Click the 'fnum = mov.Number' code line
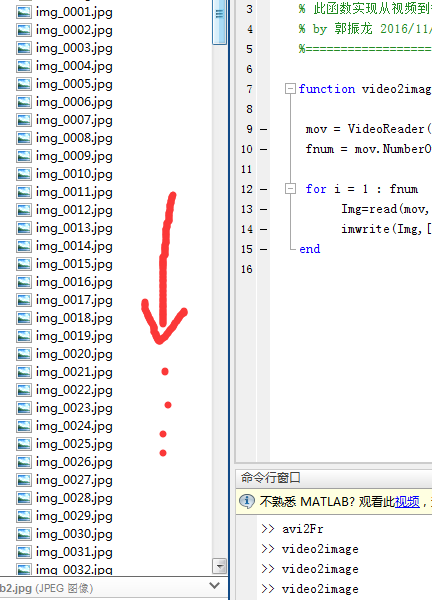The width and height of the screenshot is (432, 600). tap(368, 149)
